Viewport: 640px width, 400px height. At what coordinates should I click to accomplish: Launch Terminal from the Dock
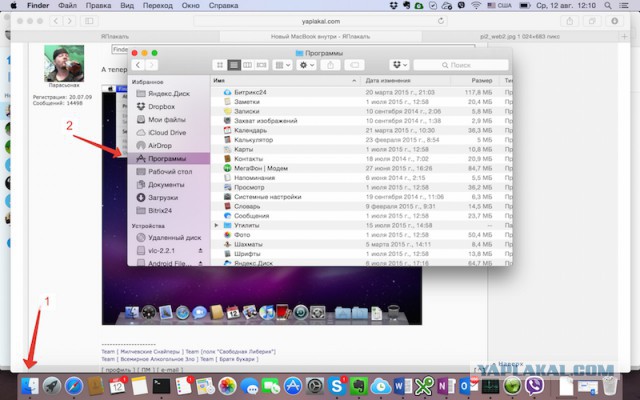(161, 386)
